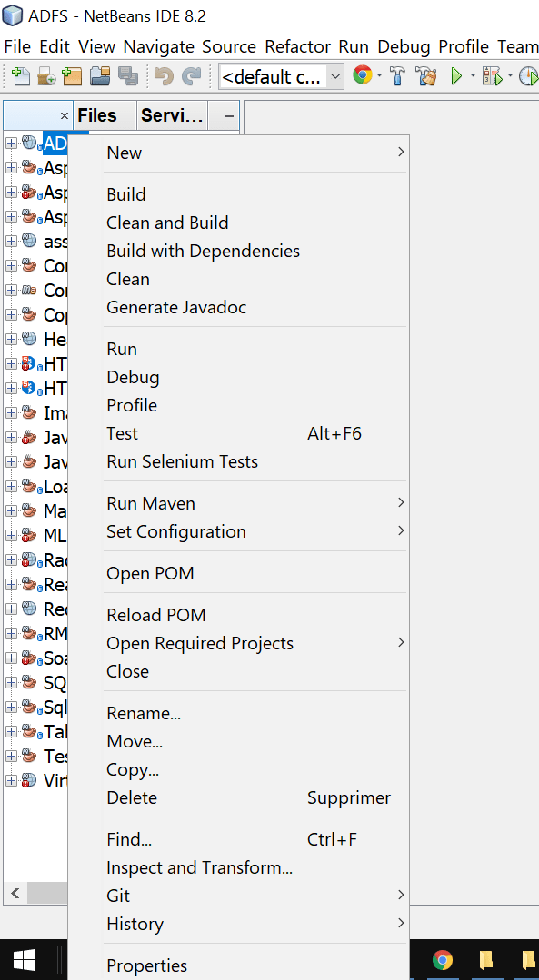Build the project with the hammer icon

point(396,76)
